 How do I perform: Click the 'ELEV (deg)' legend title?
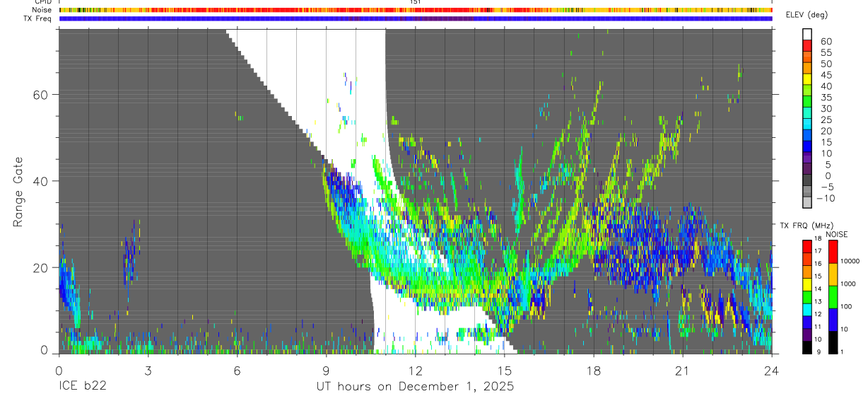coord(807,15)
